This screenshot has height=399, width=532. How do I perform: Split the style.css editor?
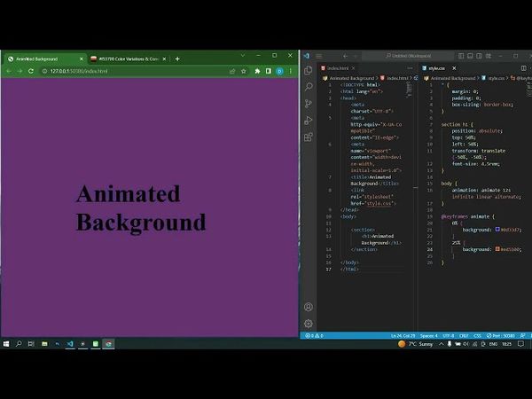click(523, 68)
